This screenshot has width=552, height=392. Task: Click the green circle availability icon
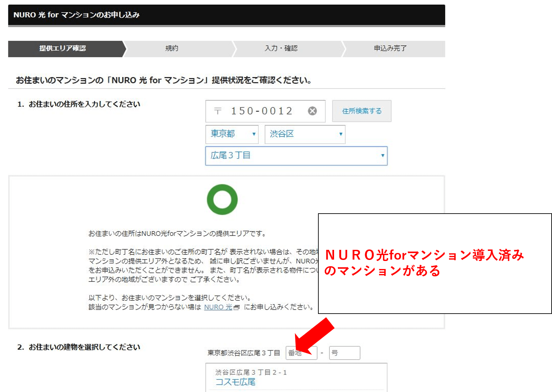pyautogui.click(x=222, y=200)
